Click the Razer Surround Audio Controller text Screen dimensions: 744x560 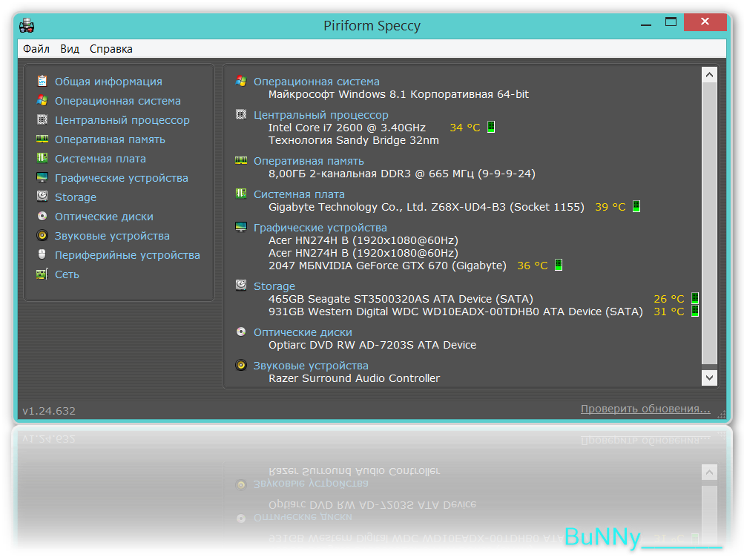click(x=354, y=378)
